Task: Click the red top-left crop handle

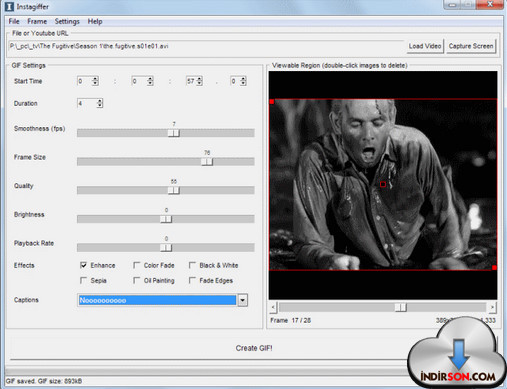Action: 272,101
